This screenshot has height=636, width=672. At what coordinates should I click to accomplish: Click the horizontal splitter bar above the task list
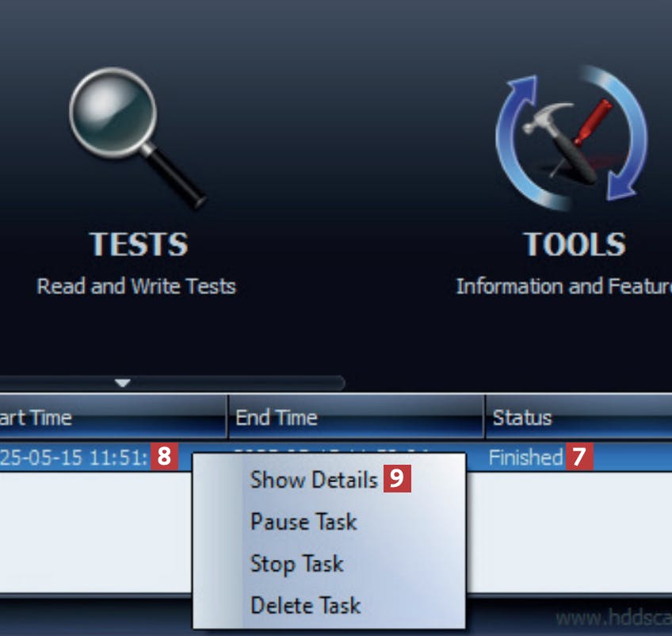coord(171,383)
